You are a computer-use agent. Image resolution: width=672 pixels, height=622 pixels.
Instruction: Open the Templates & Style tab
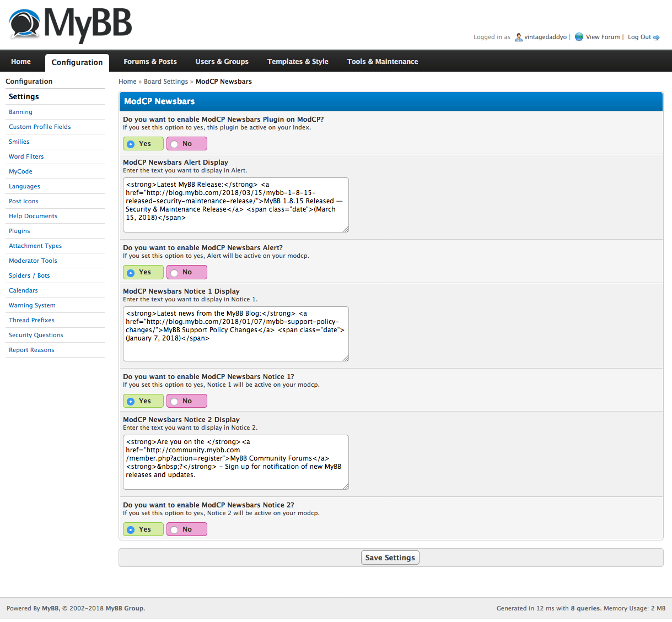click(x=298, y=62)
